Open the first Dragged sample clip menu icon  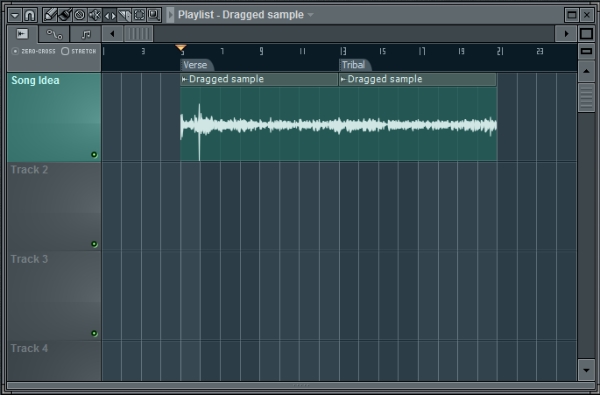pos(184,79)
